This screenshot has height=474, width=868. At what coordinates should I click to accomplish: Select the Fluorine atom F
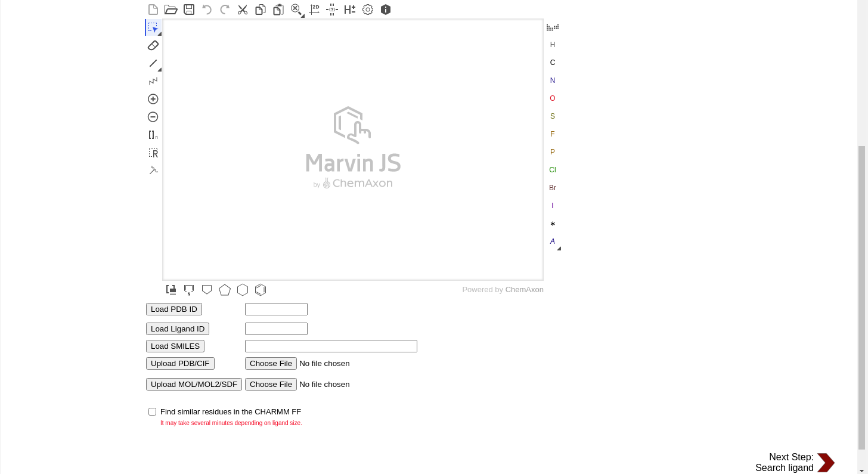(553, 134)
